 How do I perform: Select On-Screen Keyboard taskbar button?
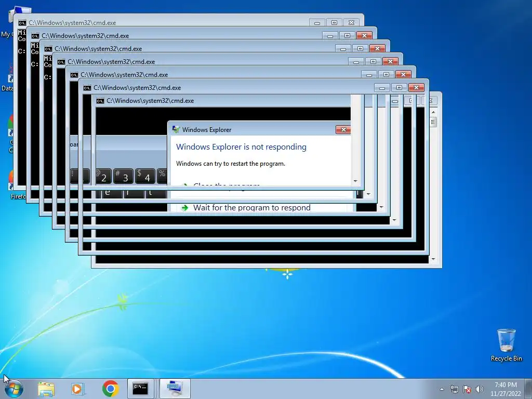point(175,389)
